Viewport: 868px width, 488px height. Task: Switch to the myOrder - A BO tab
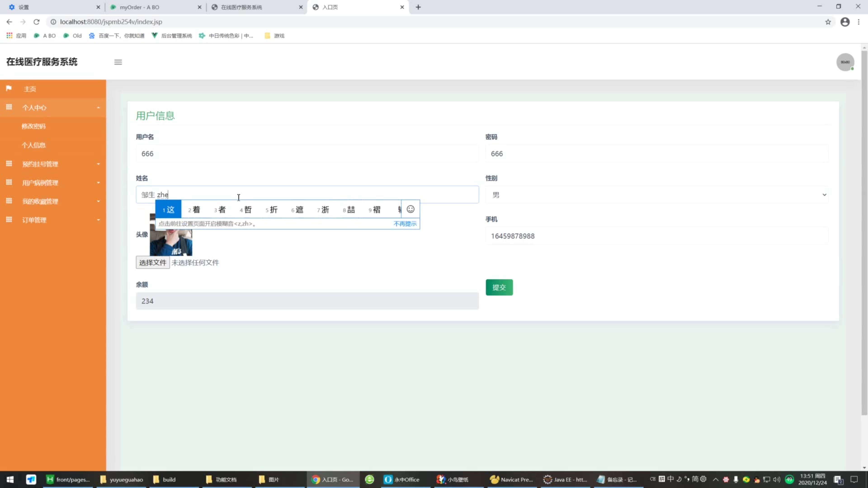(139, 7)
